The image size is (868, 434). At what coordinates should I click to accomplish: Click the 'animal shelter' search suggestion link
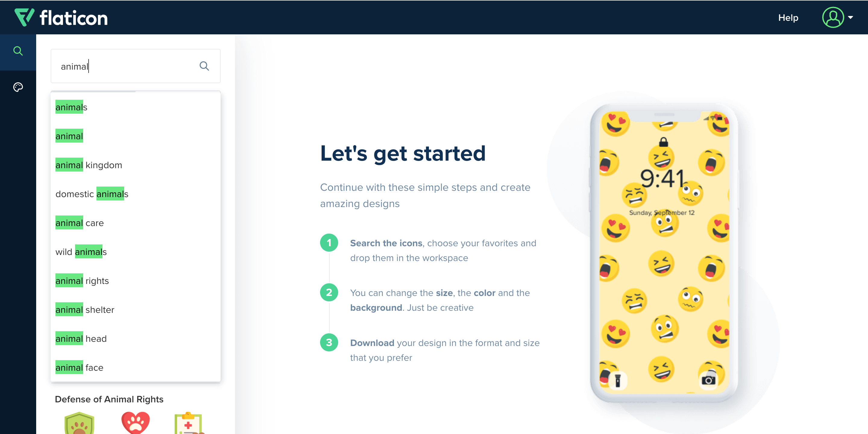pos(85,310)
